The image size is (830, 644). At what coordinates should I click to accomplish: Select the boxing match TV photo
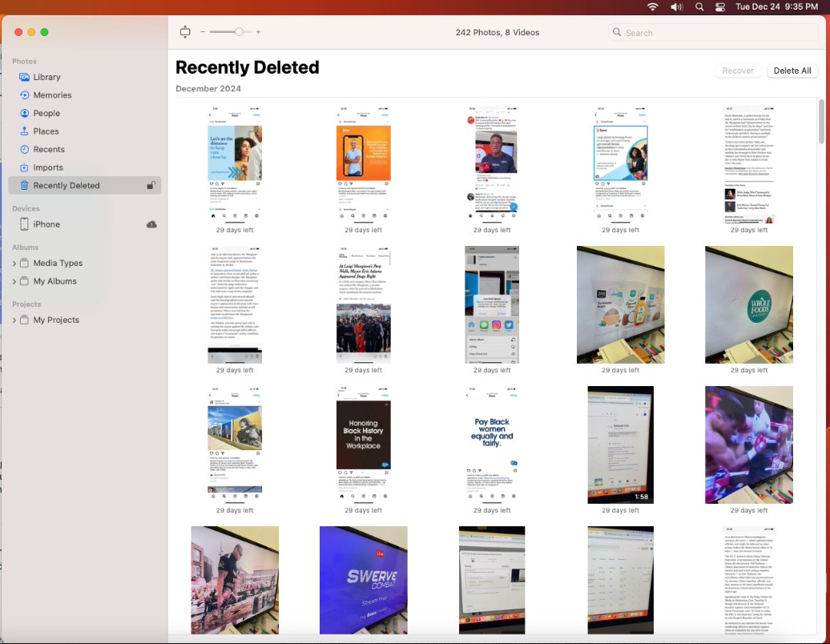(x=748, y=445)
